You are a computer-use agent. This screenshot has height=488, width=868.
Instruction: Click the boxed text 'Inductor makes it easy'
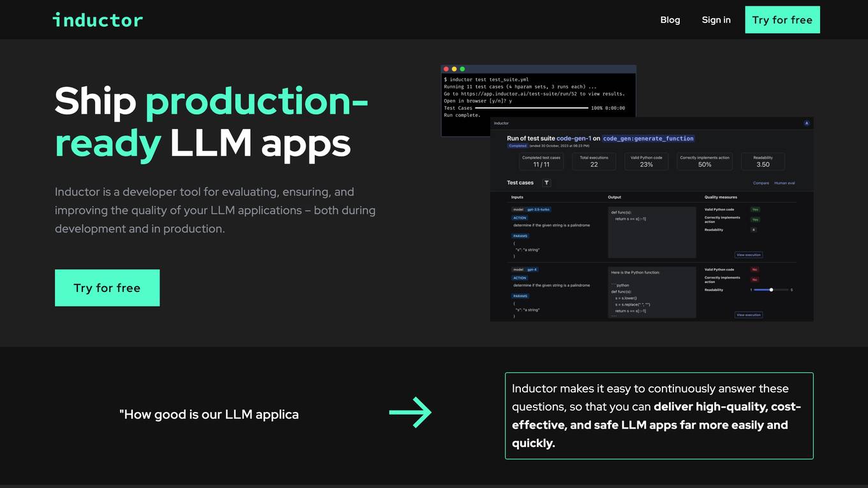[x=659, y=416]
